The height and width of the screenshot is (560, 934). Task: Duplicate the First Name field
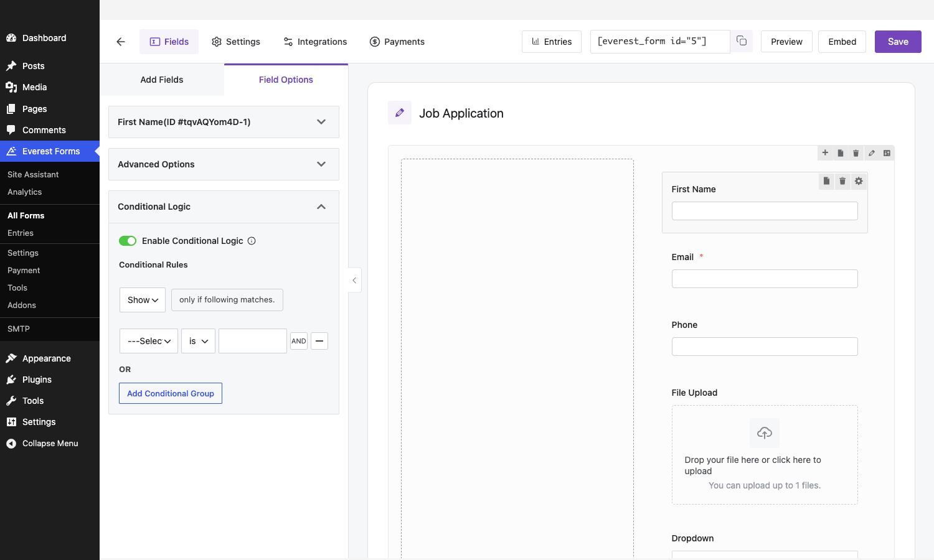[826, 181]
